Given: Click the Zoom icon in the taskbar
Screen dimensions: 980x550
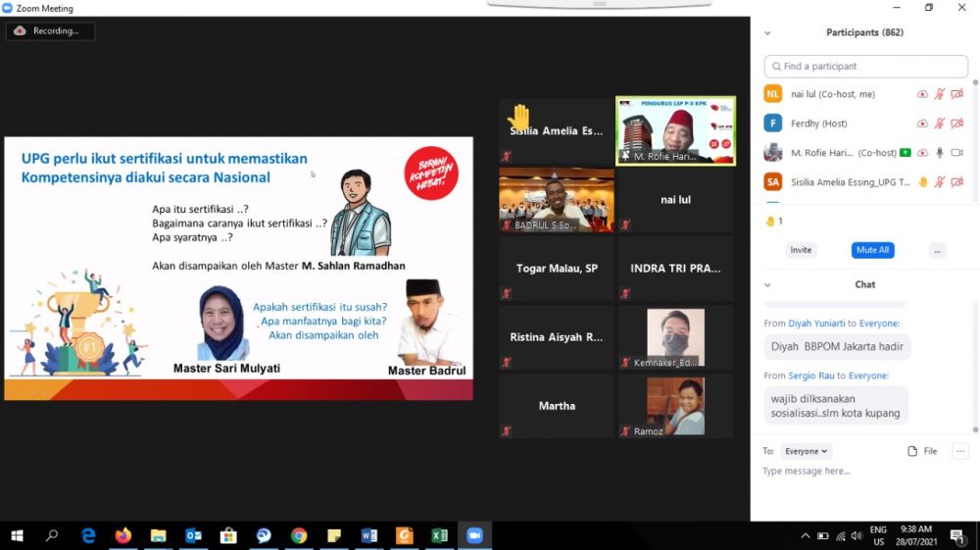Looking at the screenshot, I should 475,535.
